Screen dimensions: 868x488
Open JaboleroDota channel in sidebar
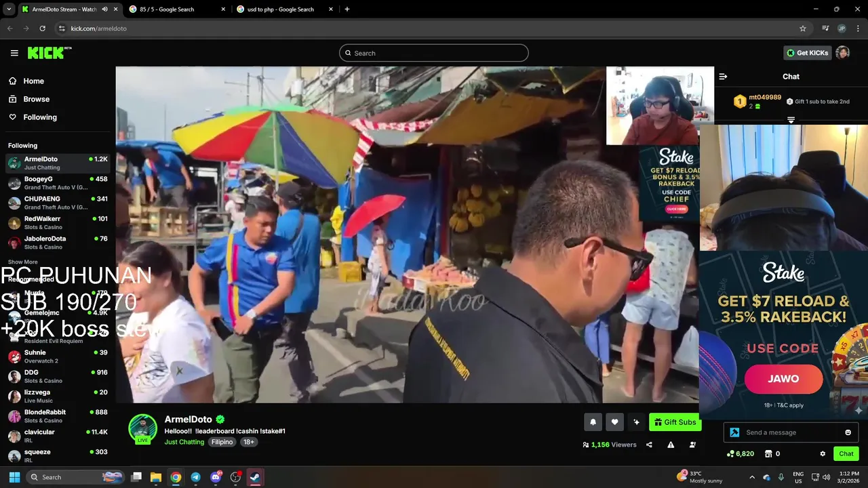tap(58, 242)
